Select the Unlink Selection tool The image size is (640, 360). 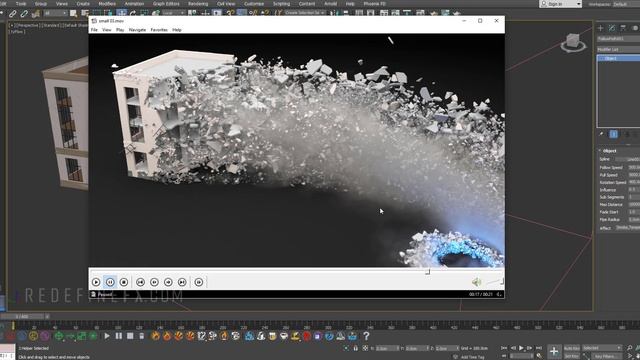(x=24, y=13)
